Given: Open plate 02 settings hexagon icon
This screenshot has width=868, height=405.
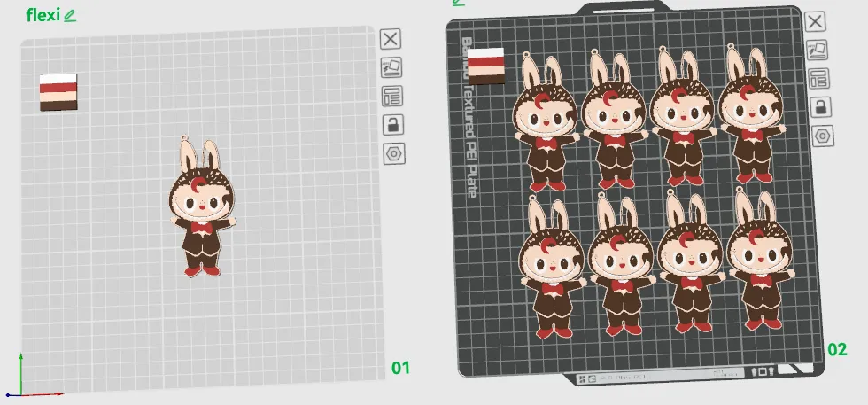Looking at the screenshot, I should click(x=823, y=136).
